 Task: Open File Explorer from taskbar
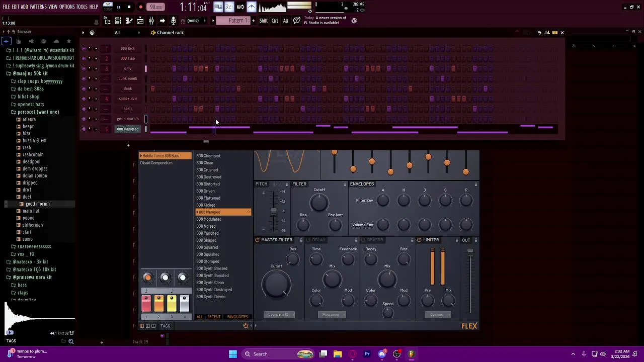(338, 354)
